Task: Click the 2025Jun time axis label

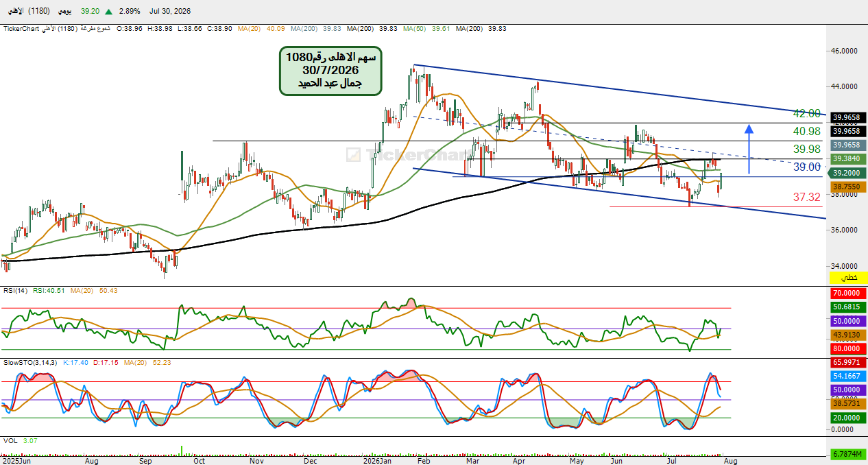Action: point(16,462)
